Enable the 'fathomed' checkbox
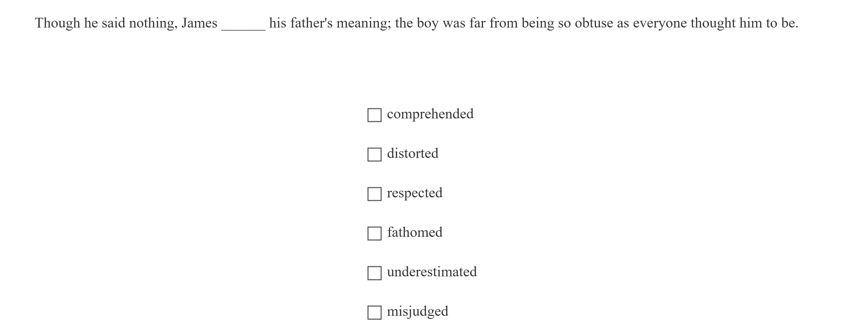 point(374,234)
